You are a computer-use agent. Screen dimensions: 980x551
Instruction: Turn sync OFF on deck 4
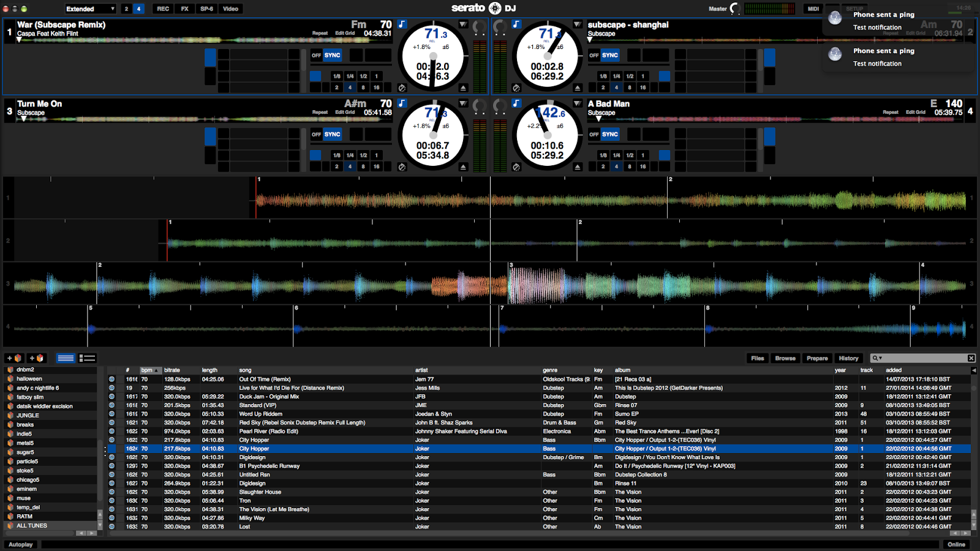(594, 135)
